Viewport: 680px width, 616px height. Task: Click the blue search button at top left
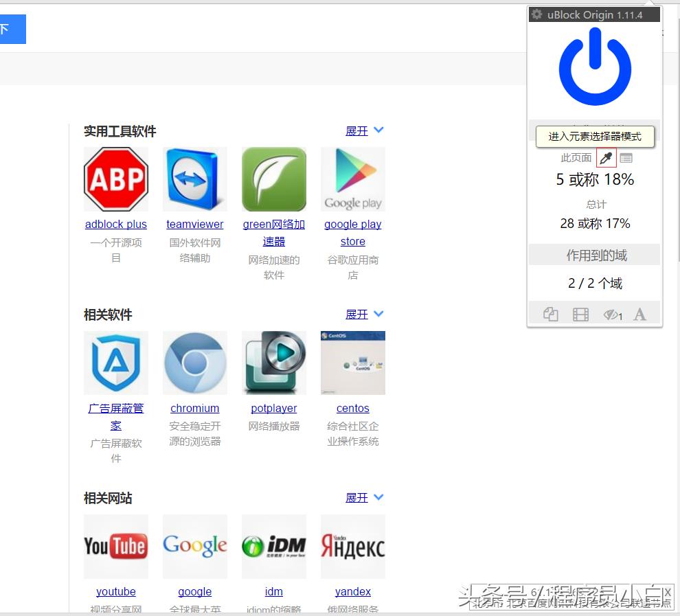coord(12,29)
